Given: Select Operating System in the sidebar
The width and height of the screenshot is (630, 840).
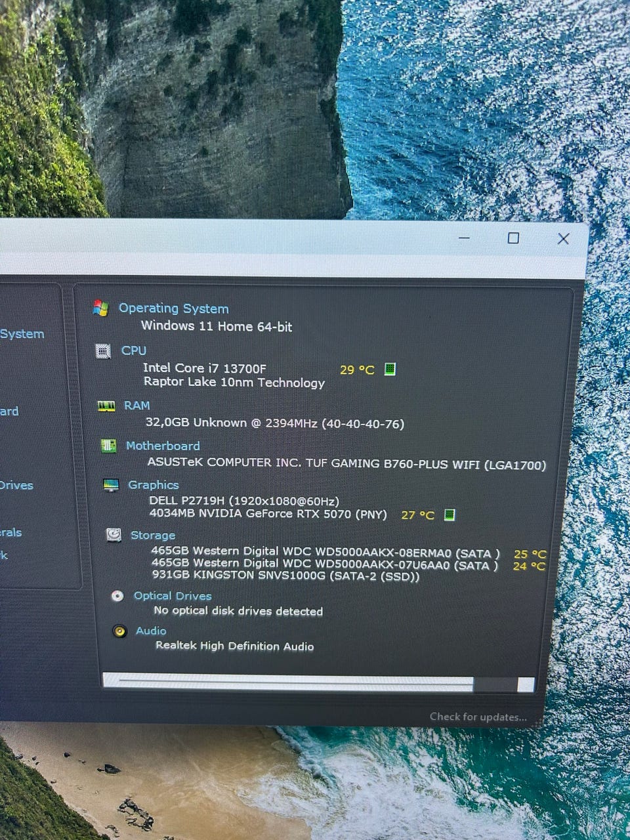Looking at the screenshot, I should click(22, 333).
